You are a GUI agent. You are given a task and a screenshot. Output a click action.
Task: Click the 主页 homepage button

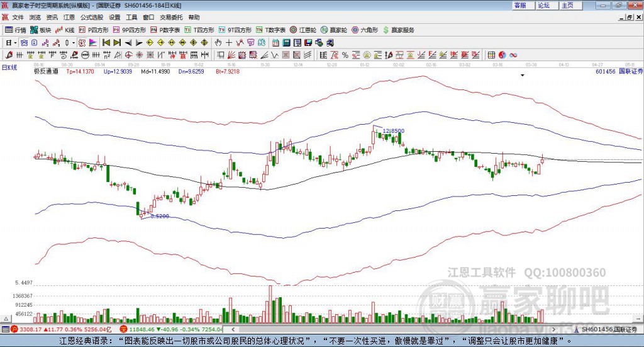click(x=570, y=5)
